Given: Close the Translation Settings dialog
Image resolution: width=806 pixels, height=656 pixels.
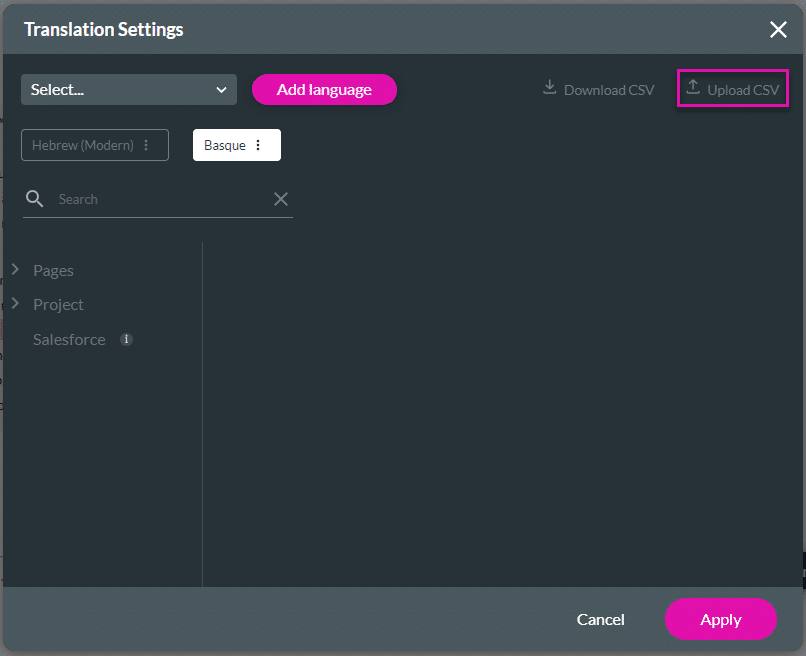Looking at the screenshot, I should tap(778, 29).
